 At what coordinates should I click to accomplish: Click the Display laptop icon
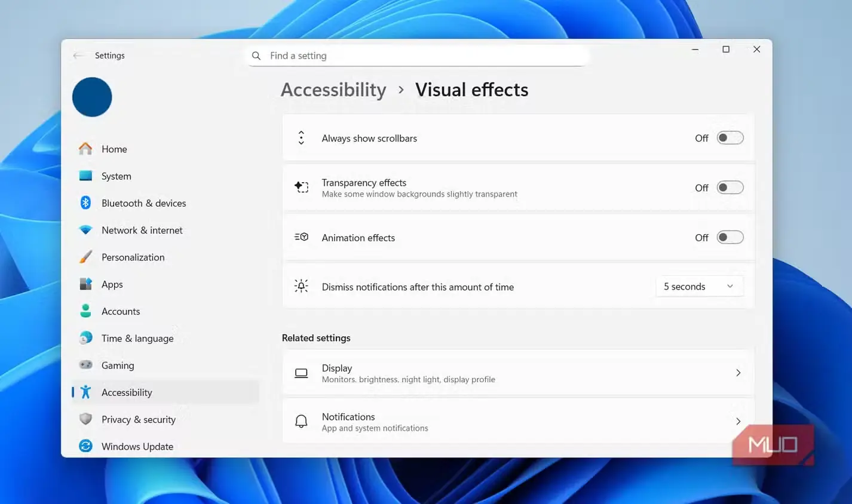301,373
